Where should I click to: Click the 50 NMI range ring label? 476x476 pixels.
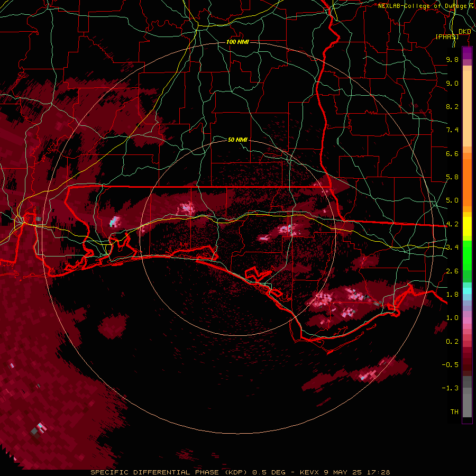point(237,140)
